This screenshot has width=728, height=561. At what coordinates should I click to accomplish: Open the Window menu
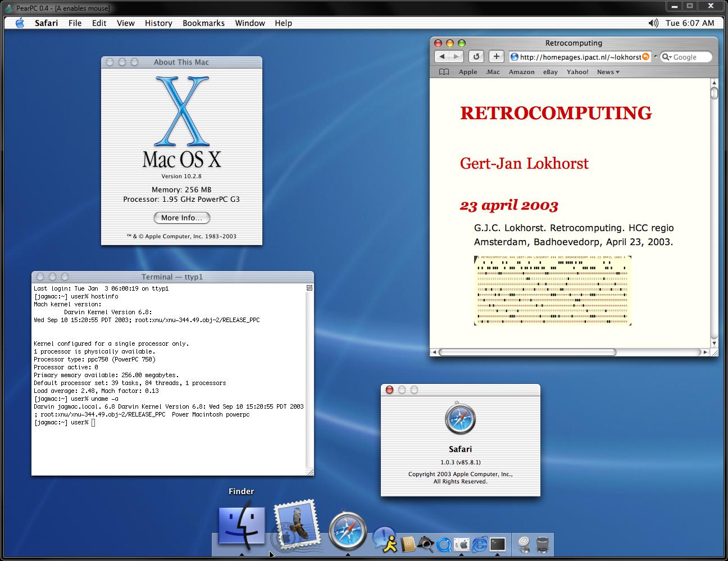click(250, 23)
